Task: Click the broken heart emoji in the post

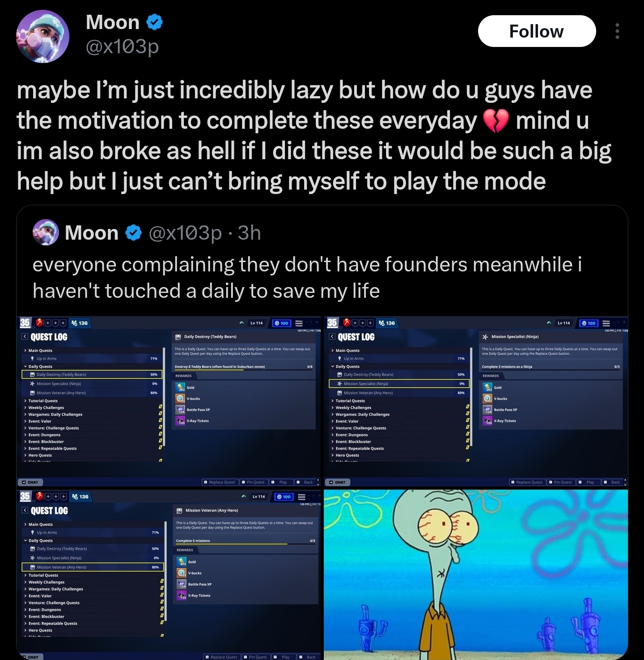Action: click(x=496, y=121)
